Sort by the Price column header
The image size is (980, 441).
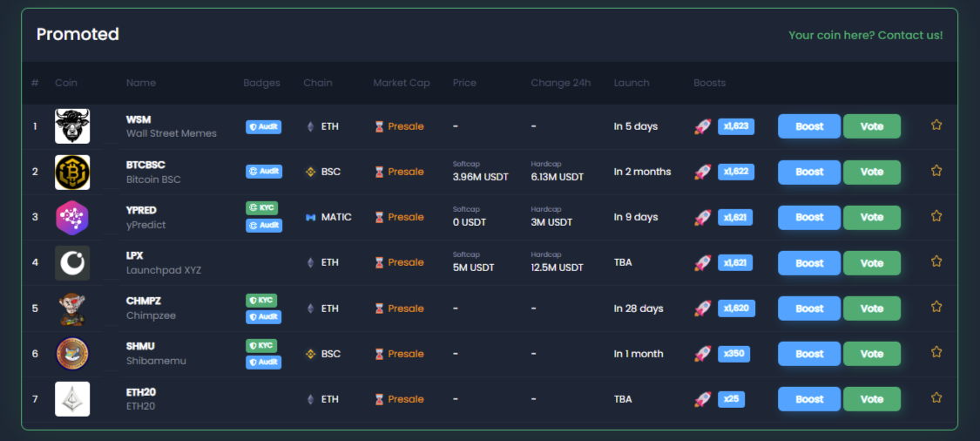tap(464, 83)
